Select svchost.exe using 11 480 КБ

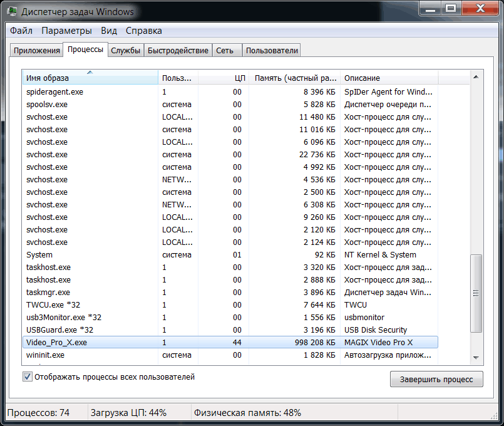tap(230, 117)
